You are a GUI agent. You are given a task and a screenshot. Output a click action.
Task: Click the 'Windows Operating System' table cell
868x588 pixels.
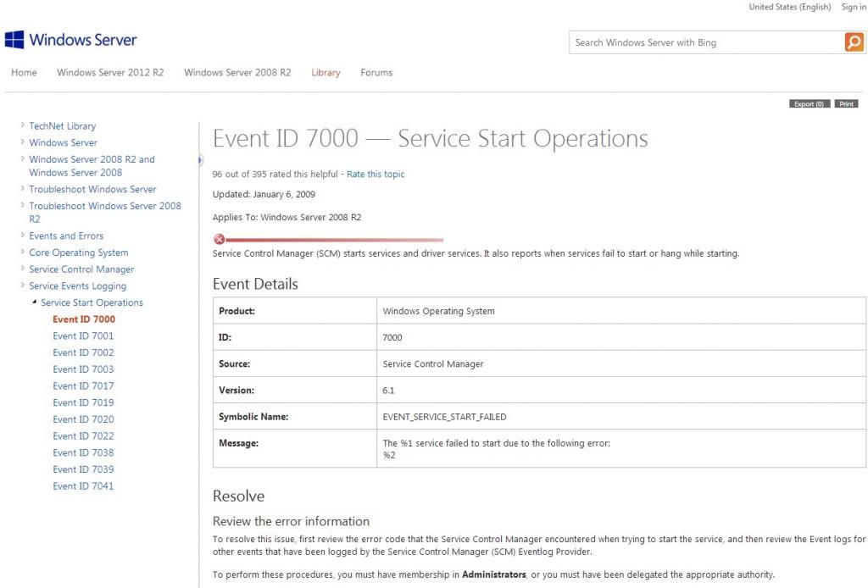621,311
